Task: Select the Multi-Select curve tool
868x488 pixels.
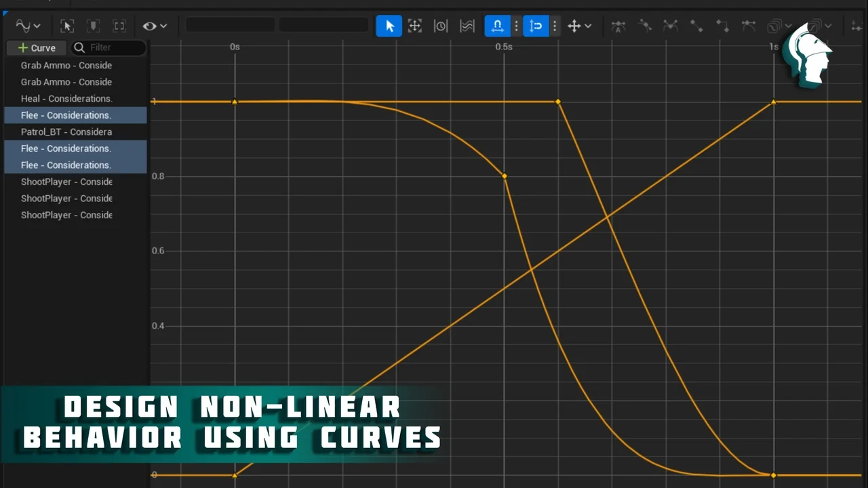Action: click(467, 26)
